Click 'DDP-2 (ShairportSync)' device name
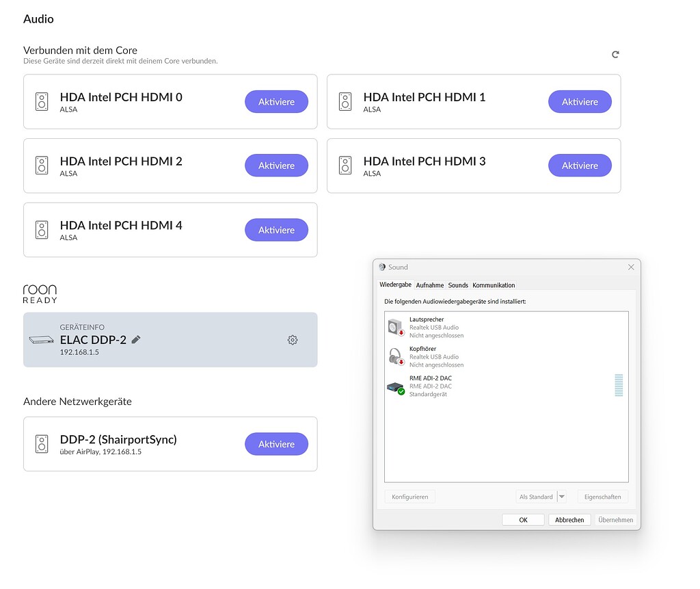This screenshot has height=589, width=700. pyautogui.click(x=118, y=439)
